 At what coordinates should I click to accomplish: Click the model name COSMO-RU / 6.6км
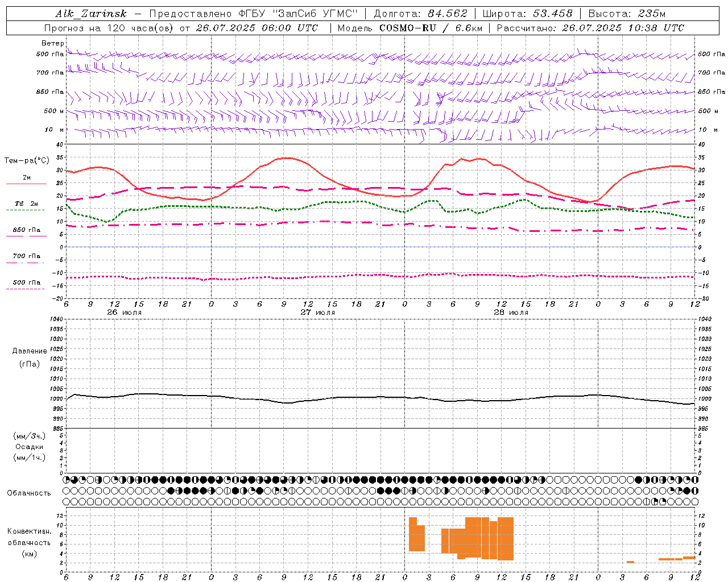click(431, 28)
